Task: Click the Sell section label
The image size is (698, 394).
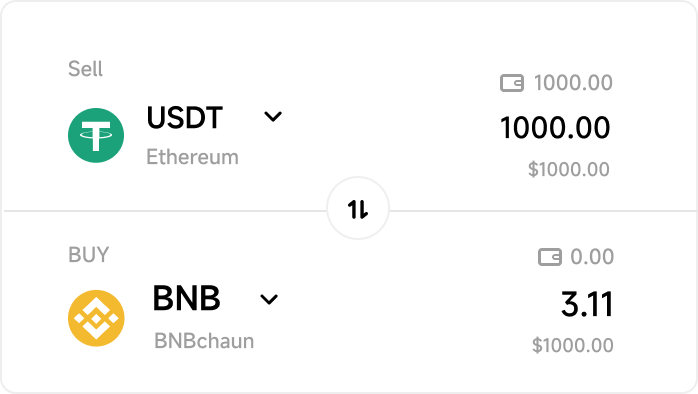Action: click(x=85, y=69)
